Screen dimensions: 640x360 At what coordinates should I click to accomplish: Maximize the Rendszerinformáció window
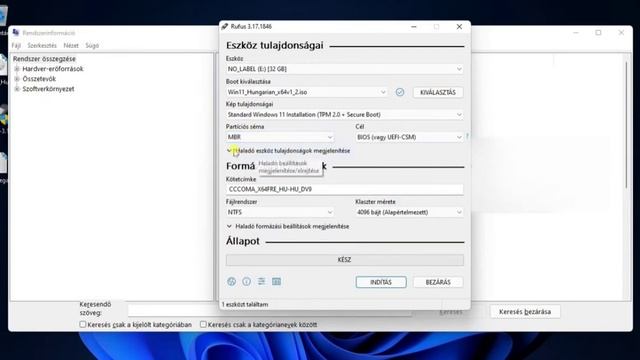click(x=598, y=33)
